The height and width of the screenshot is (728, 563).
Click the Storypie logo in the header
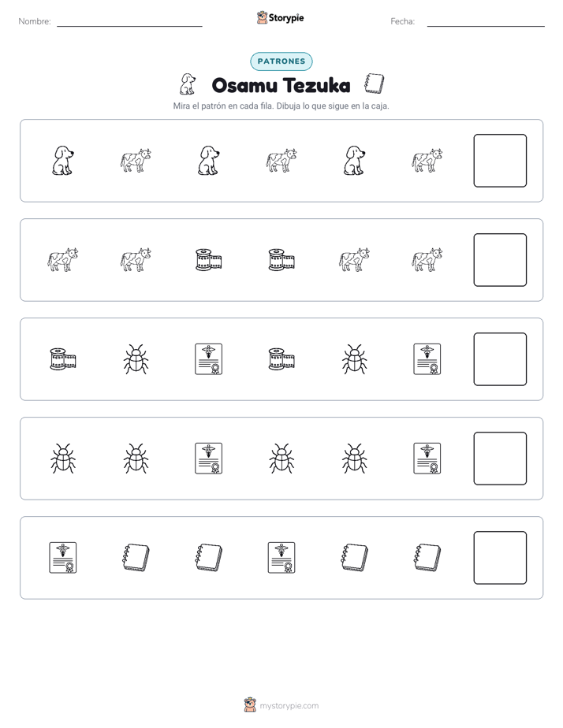coord(281,17)
